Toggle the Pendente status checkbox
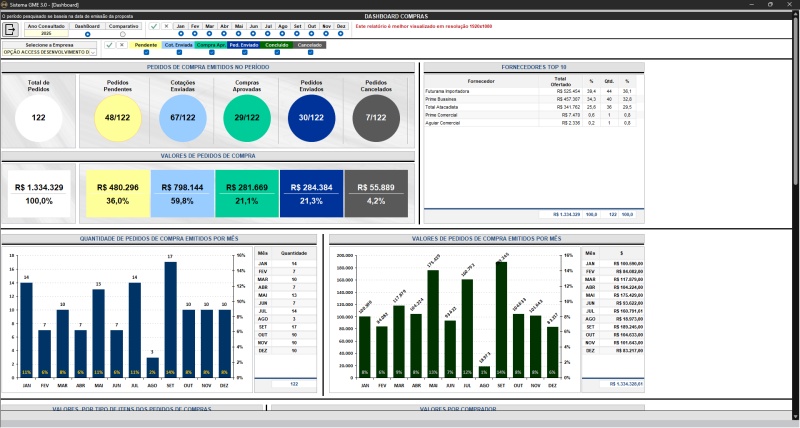 point(146,52)
